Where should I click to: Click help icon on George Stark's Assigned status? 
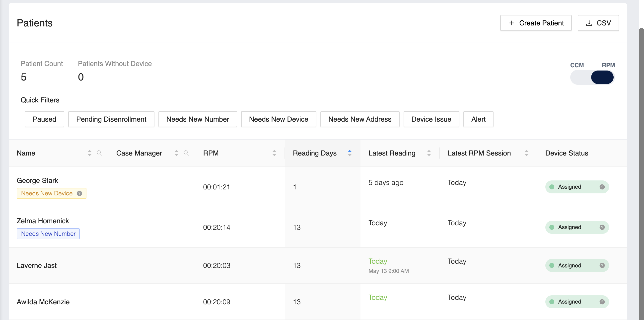coord(602,187)
